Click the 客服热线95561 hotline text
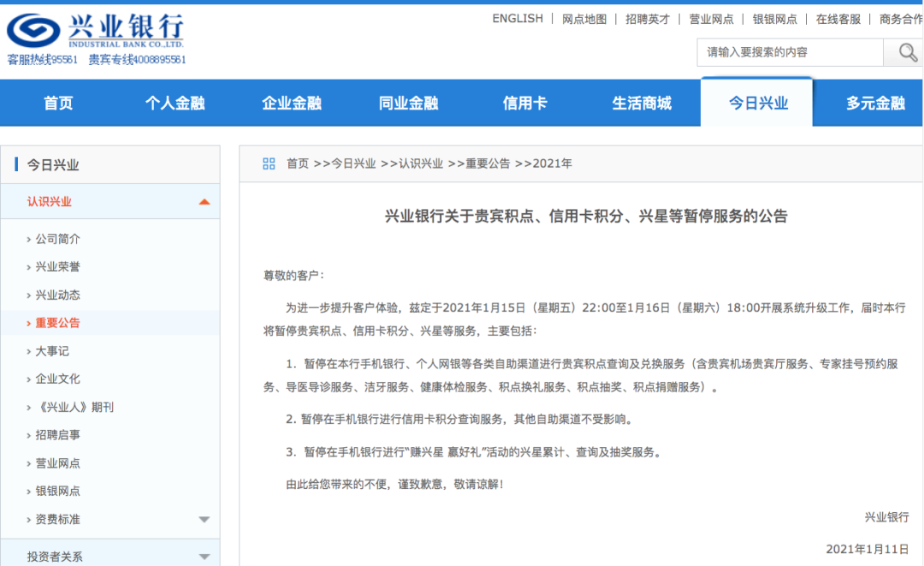 (x=42, y=60)
